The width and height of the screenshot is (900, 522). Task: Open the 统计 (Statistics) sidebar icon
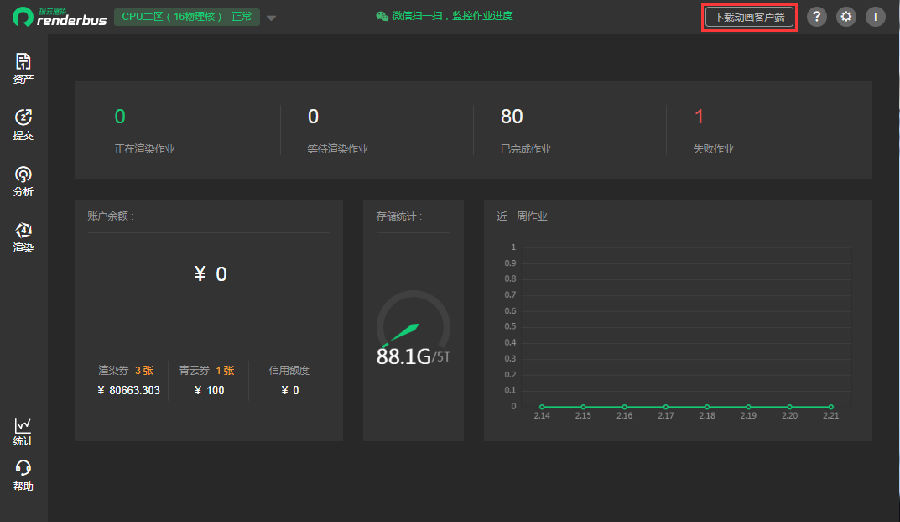pyautogui.click(x=23, y=430)
